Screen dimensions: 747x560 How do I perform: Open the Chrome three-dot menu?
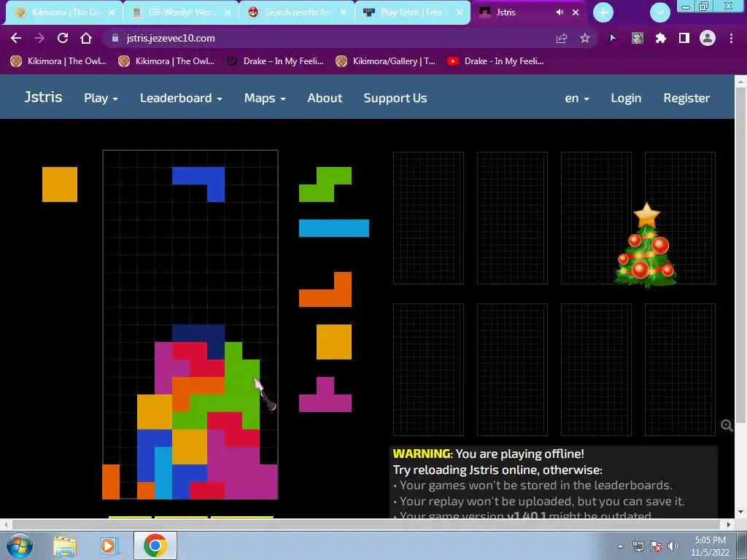click(x=731, y=38)
